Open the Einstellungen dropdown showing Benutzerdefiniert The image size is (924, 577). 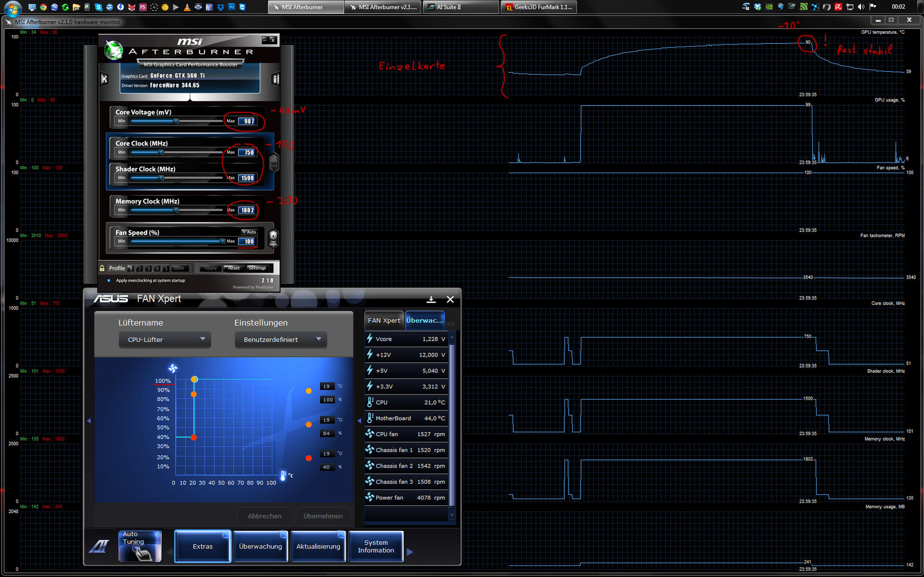[281, 340]
